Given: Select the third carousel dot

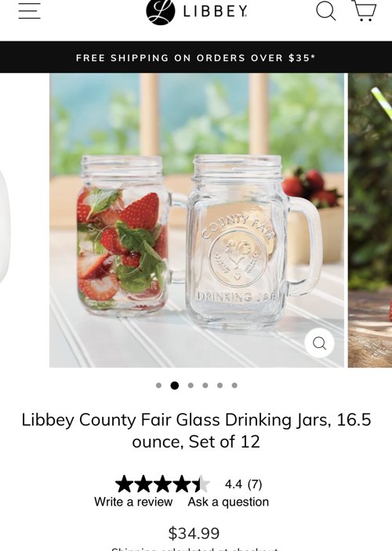Looking at the screenshot, I should [x=191, y=386].
